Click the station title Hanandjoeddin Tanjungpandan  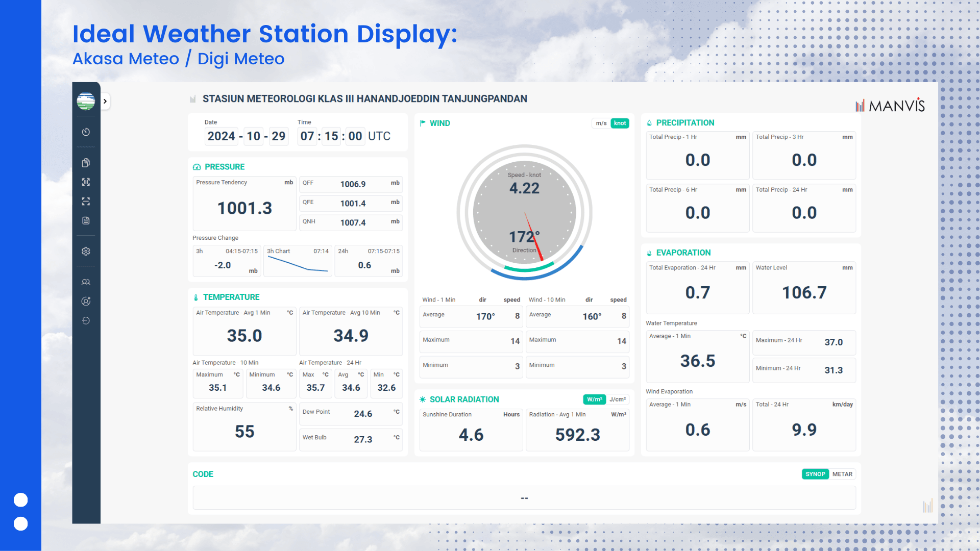[365, 99]
